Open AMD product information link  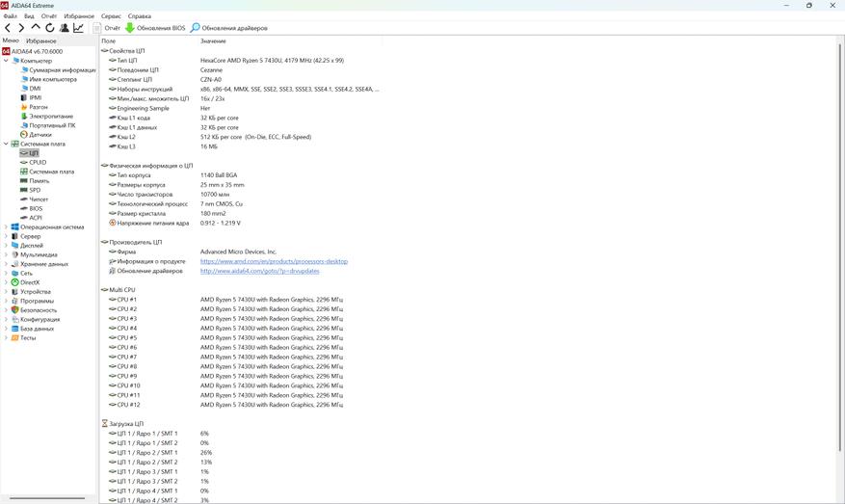(274, 261)
